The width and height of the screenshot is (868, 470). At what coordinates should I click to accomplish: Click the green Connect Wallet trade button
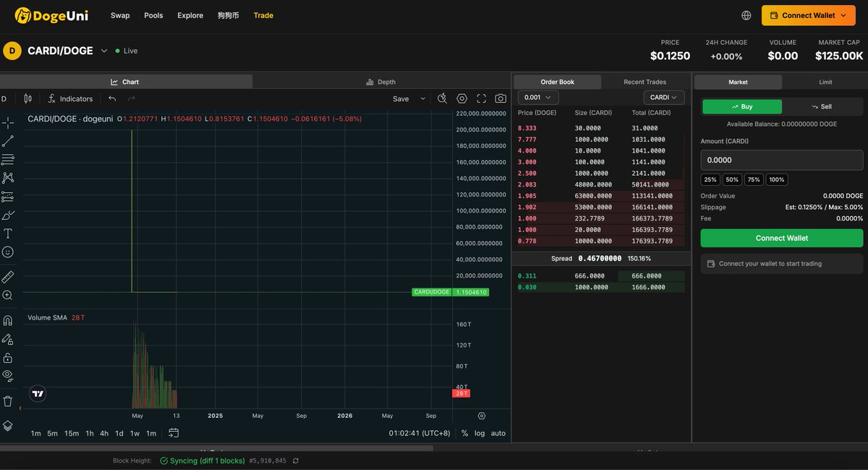pyautogui.click(x=782, y=238)
